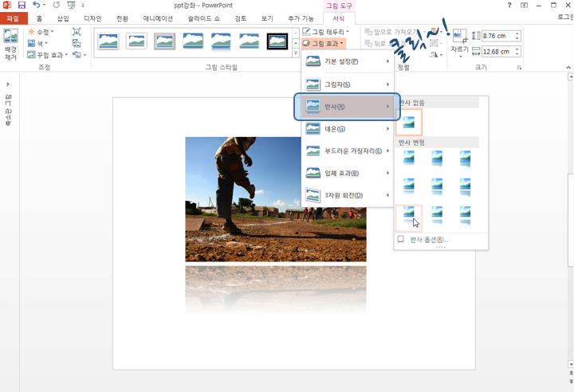Switch to the 검토 tab
The height and width of the screenshot is (392, 574).
(x=241, y=18)
